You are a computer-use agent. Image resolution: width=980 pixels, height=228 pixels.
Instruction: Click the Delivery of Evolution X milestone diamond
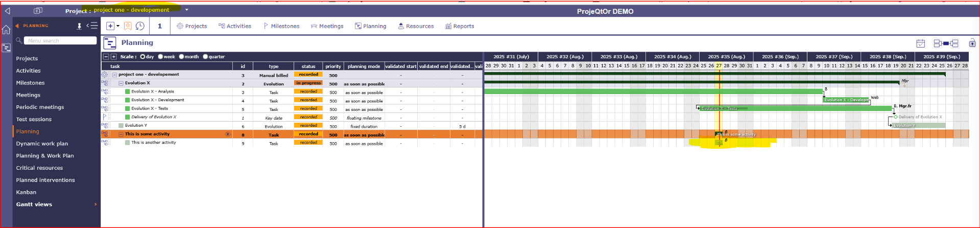[x=895, y=117]
